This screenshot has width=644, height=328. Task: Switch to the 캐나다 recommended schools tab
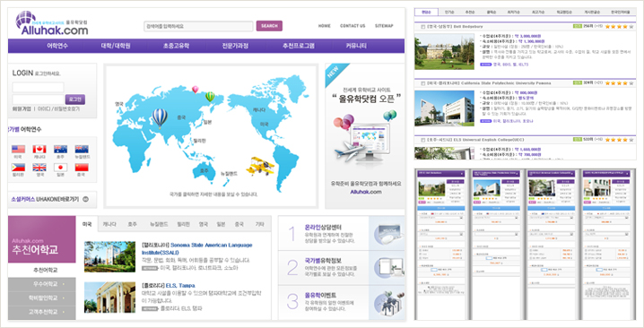[x=109, y=224]
